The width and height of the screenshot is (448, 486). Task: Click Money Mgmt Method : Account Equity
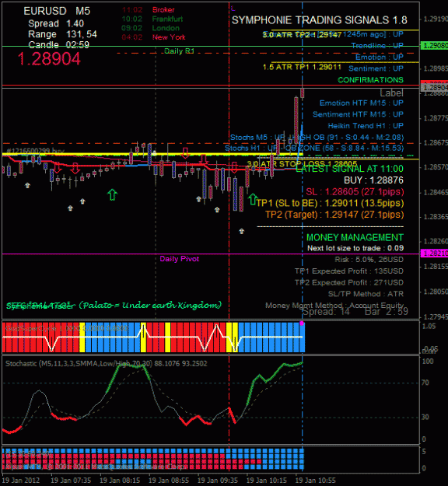click(334, 306)
